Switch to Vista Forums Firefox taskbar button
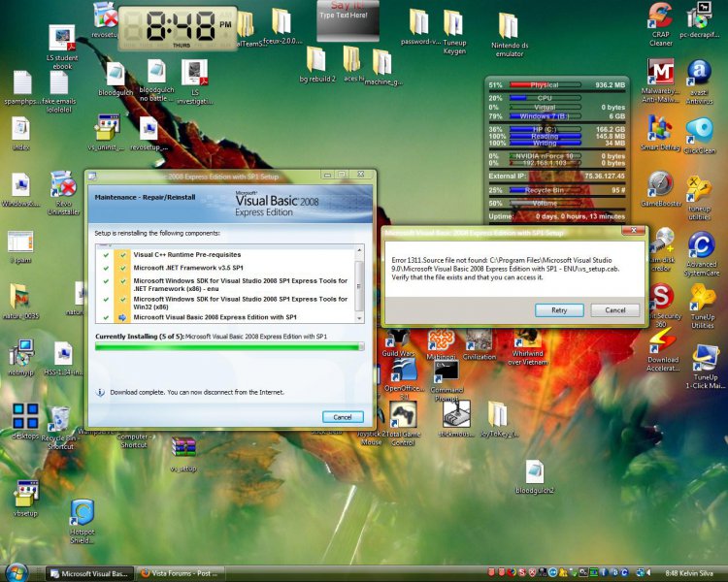 coord(182,573)
